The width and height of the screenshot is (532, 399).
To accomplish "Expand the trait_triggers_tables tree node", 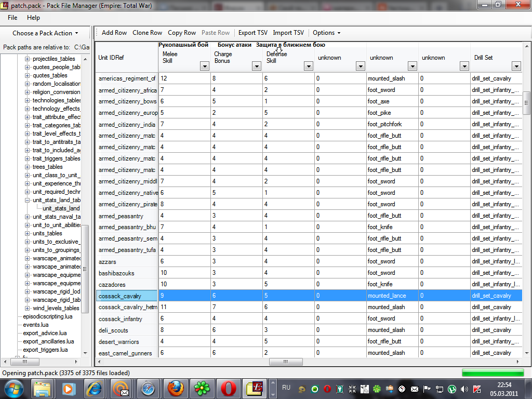I will (27, 158).
